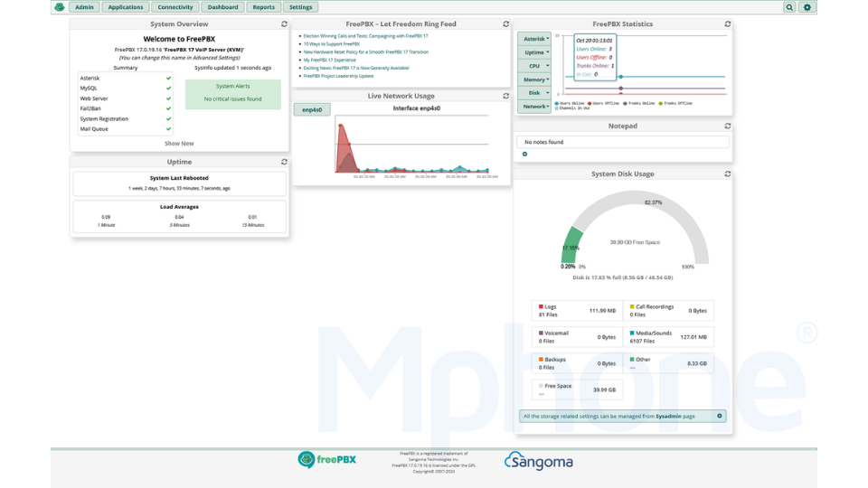Follow the Sysadmin page link

(668, 416)
